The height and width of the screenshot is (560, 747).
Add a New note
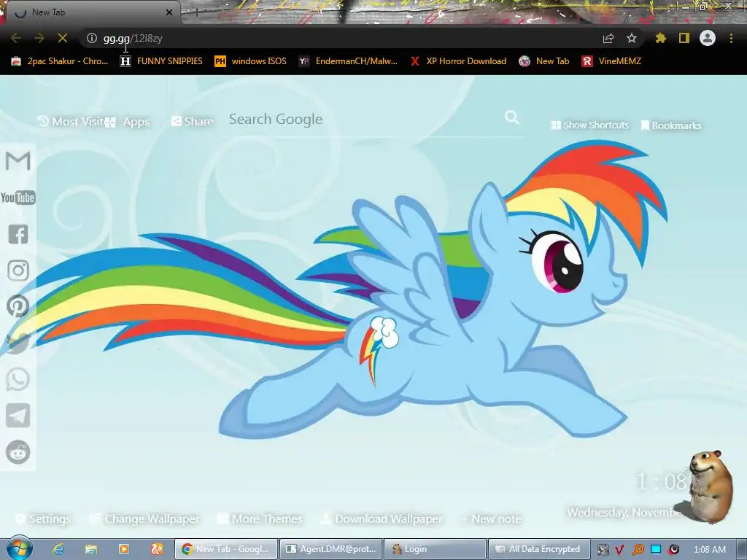point(491,518)
